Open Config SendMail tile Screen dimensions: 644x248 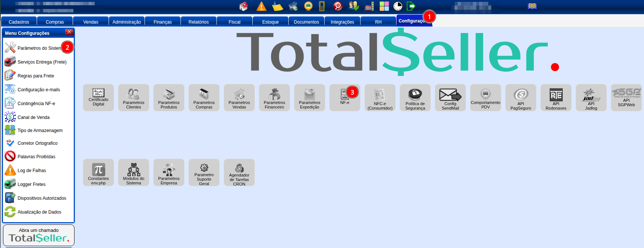pyautogui.click(x=450, y=98)
